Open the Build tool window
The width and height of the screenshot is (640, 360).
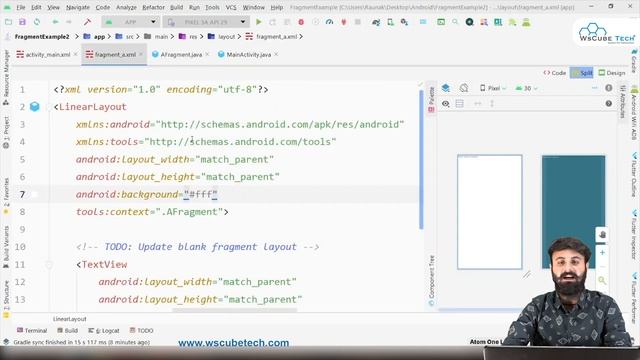(x=67, y=330)
